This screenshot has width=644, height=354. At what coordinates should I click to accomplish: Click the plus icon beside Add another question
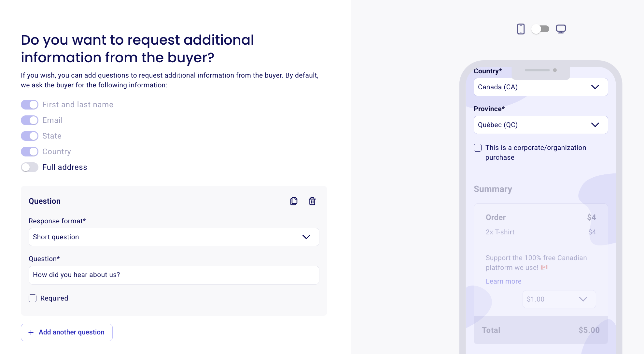(x=31, y=332)
